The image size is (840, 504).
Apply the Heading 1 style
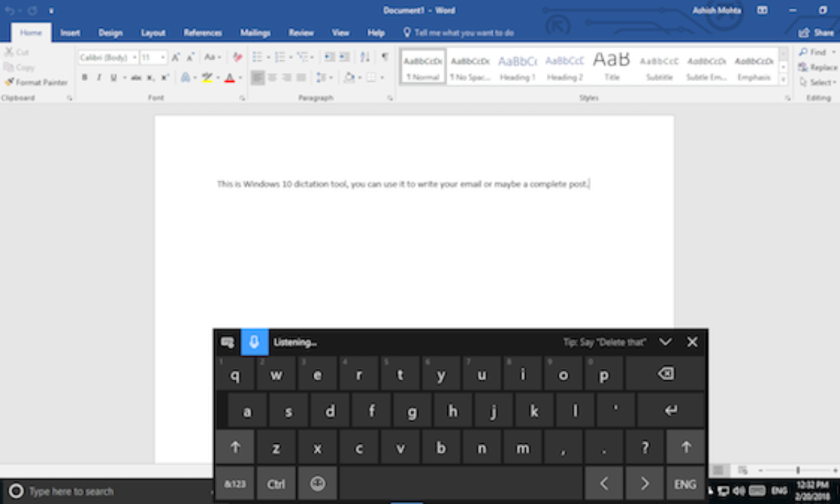[517, 67]
